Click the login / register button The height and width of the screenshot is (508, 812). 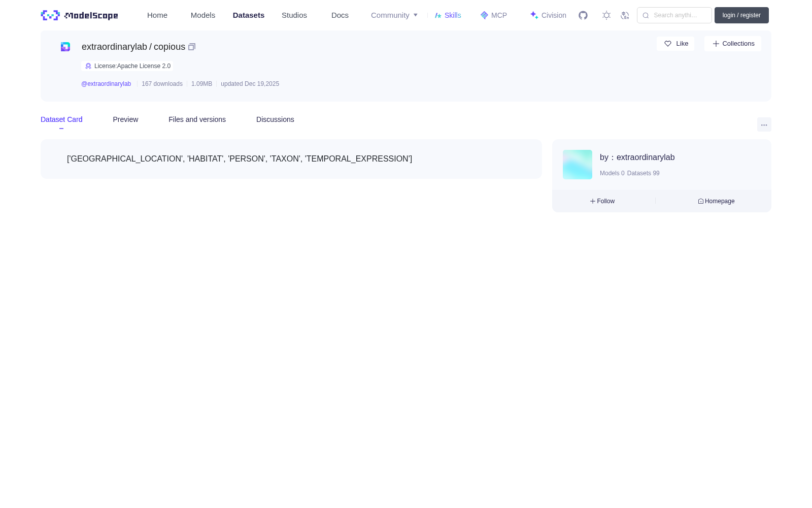tap(741, 15)
